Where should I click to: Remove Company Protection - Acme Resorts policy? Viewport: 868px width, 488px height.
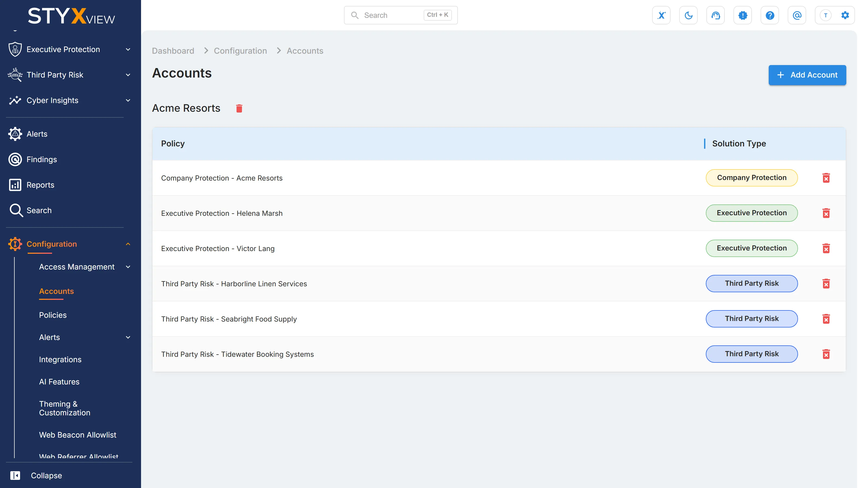[826, 178]
